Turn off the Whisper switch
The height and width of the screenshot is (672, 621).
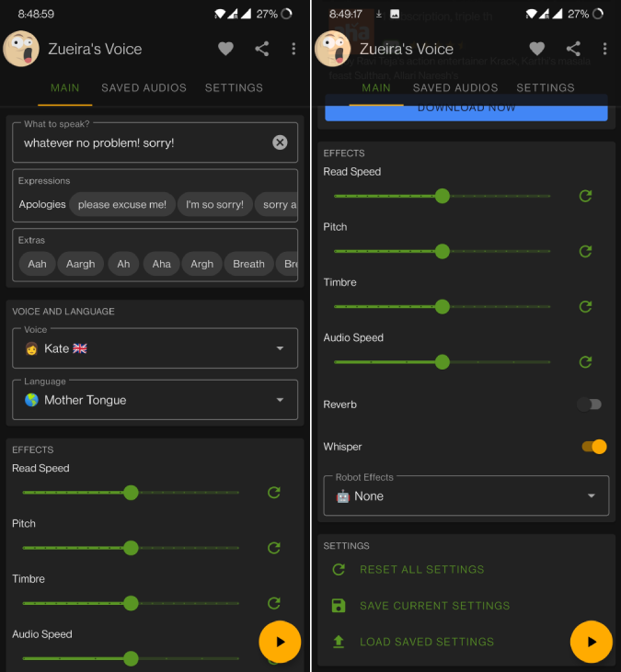tap(594, 447)
